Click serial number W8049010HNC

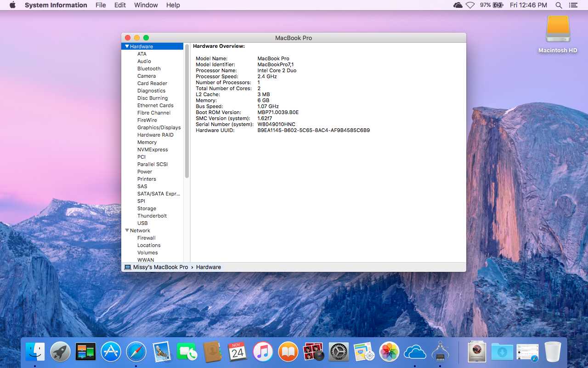277,124
